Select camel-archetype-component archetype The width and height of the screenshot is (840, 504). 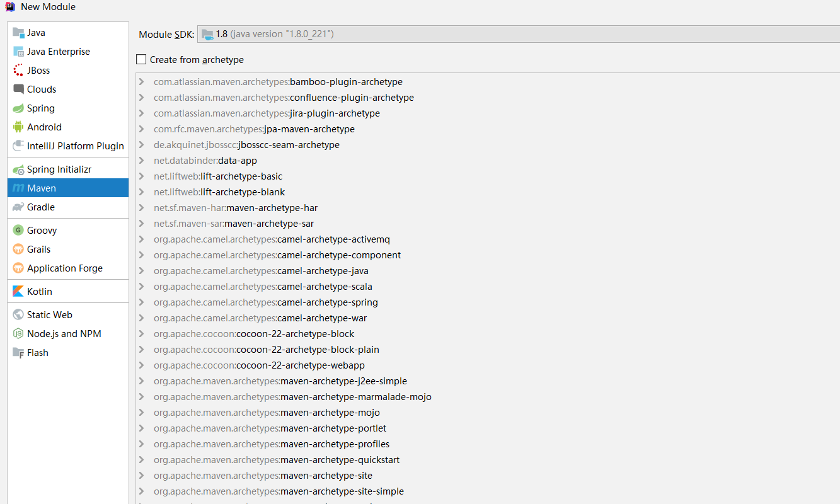pyautogui.click(x=277, y=255)
